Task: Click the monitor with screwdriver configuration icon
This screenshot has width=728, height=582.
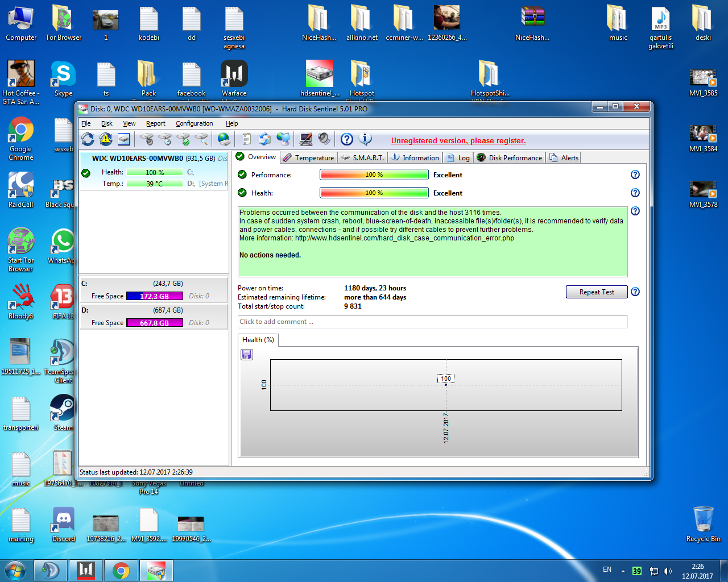Action: (x=306, y=139)
